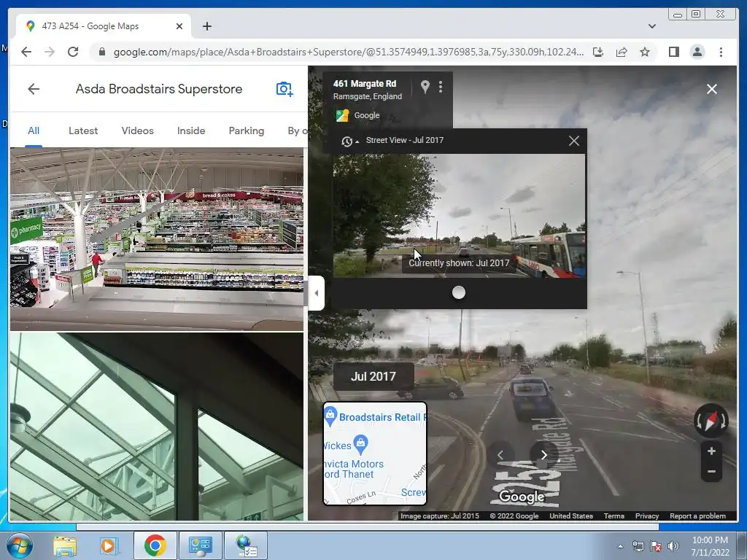Close the Street View time travel panel
The image size is (747, 560).
[x=574, y=141]
